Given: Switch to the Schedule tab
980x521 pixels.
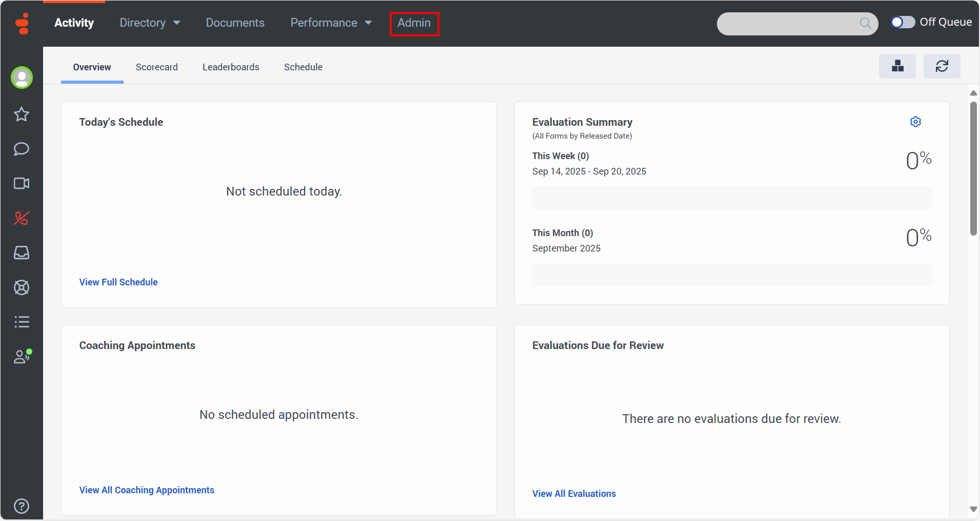Looking at the screenshot, I should click(x=303, y=67).
